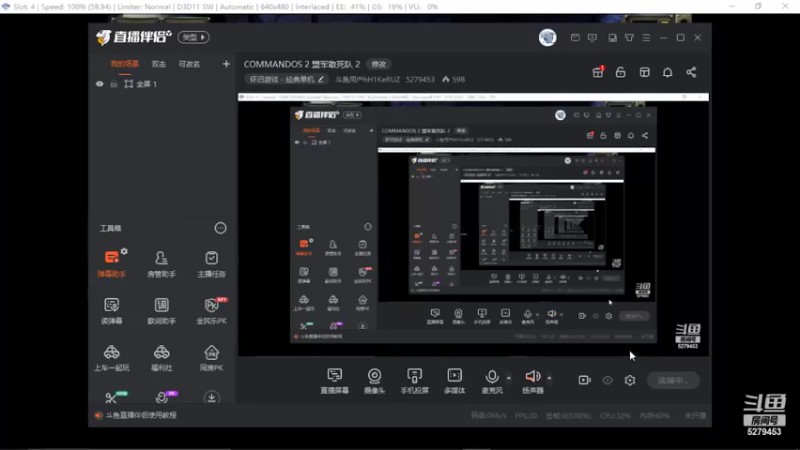This screenshot has width=800, height=450.
Task: Open the 读弹幕 tool
Action: click(112, 310)
